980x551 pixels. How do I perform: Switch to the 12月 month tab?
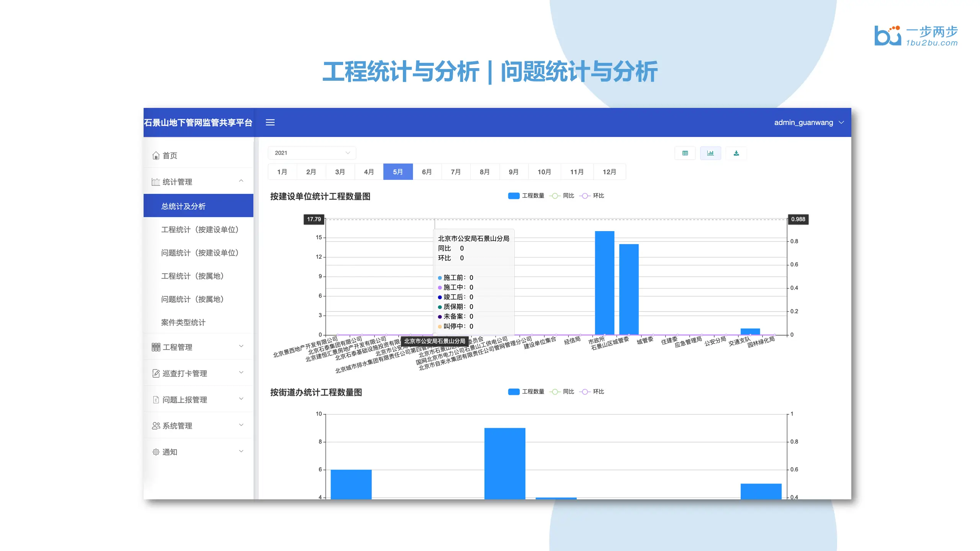609,172
